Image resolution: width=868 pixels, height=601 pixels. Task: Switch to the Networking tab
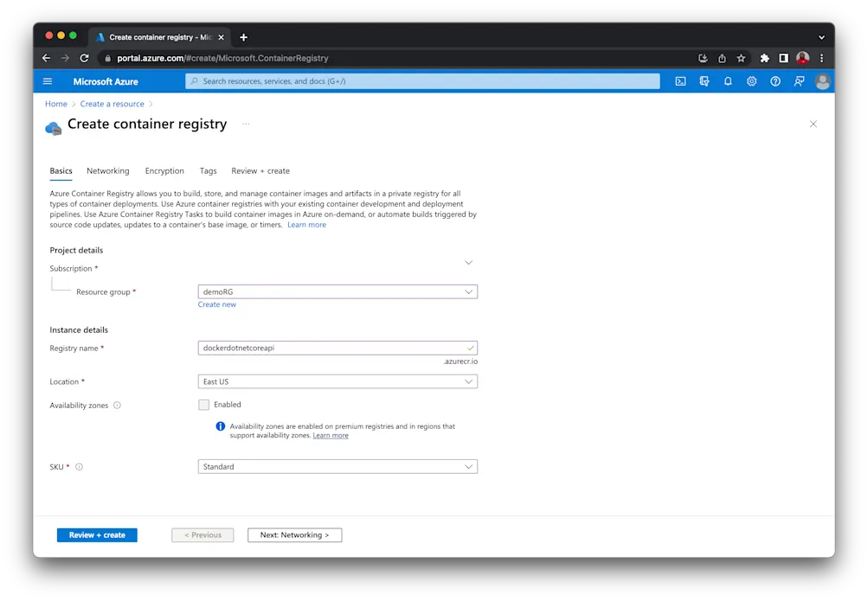[x=107, y=170]
